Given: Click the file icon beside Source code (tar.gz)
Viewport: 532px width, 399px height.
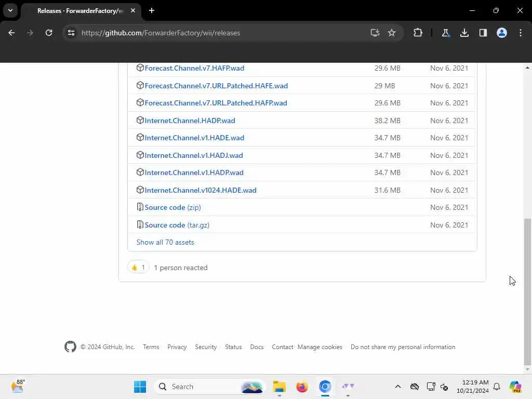Looking at the screenshot, I should point(140,224).
